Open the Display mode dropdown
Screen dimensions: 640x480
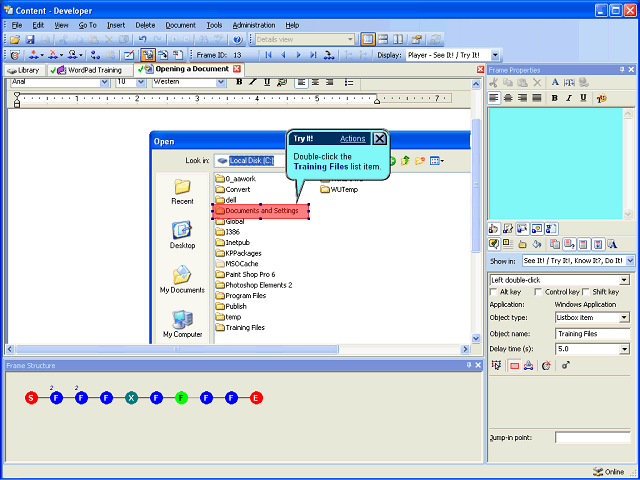click(495, 55)
